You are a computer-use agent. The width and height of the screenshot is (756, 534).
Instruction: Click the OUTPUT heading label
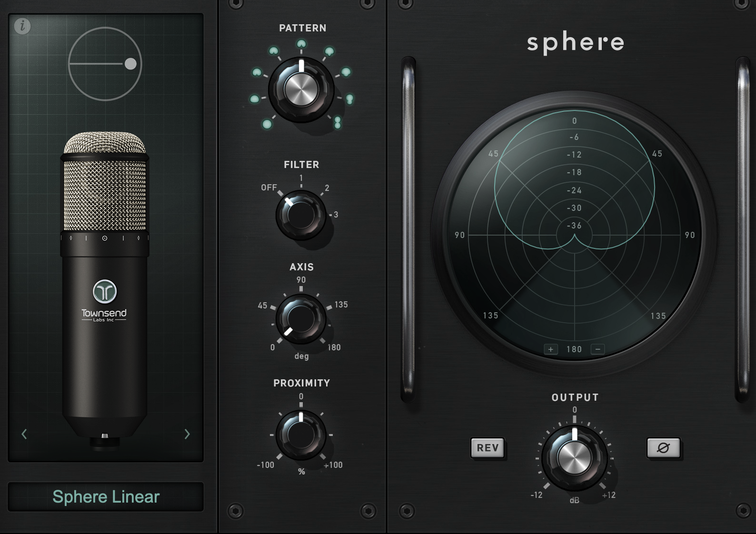coord(575,397)
